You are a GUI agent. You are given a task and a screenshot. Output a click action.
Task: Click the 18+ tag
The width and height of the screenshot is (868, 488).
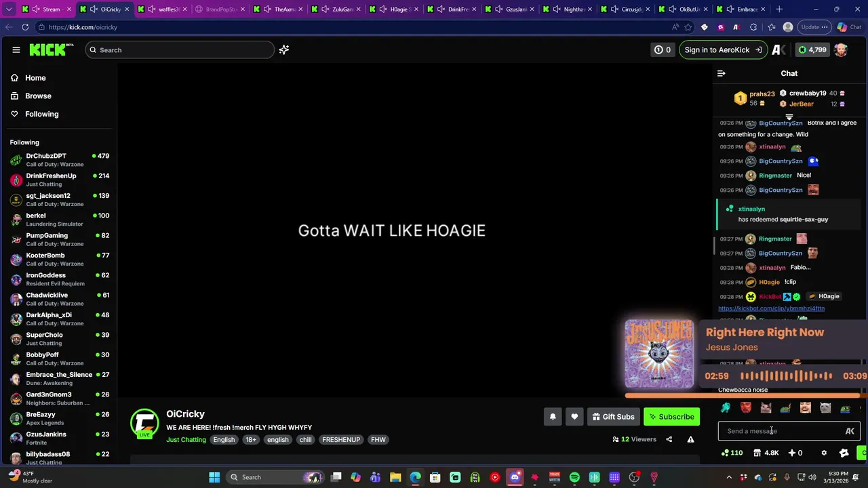[x=251, y=440]
